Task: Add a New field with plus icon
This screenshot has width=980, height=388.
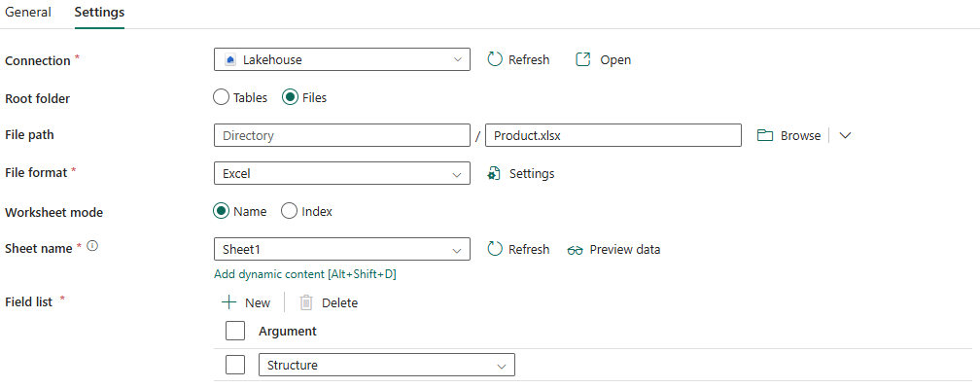Action: 229,302
